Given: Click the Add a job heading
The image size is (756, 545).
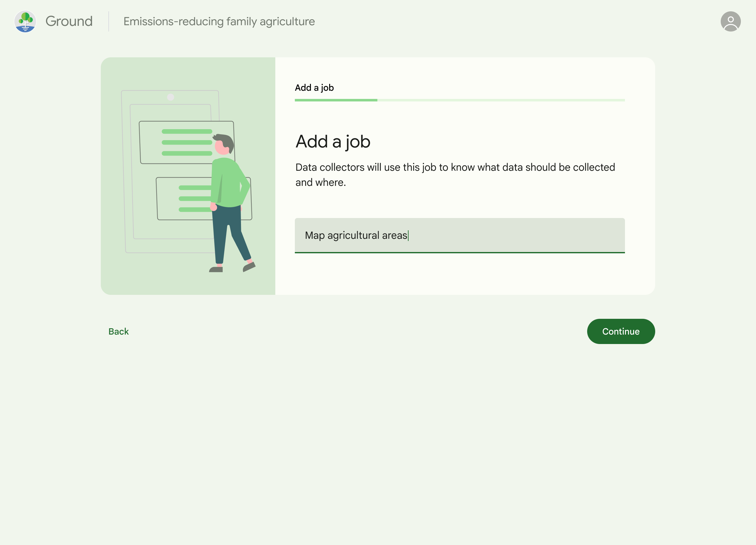Looking at the screenshot, I should tap(333, 141).
